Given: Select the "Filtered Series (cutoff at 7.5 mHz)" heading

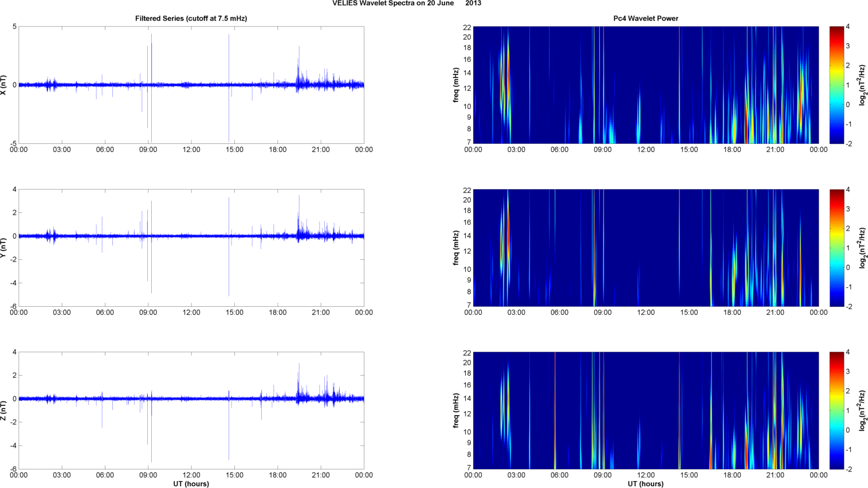Looking at the screenshot, I should [191, 18].
